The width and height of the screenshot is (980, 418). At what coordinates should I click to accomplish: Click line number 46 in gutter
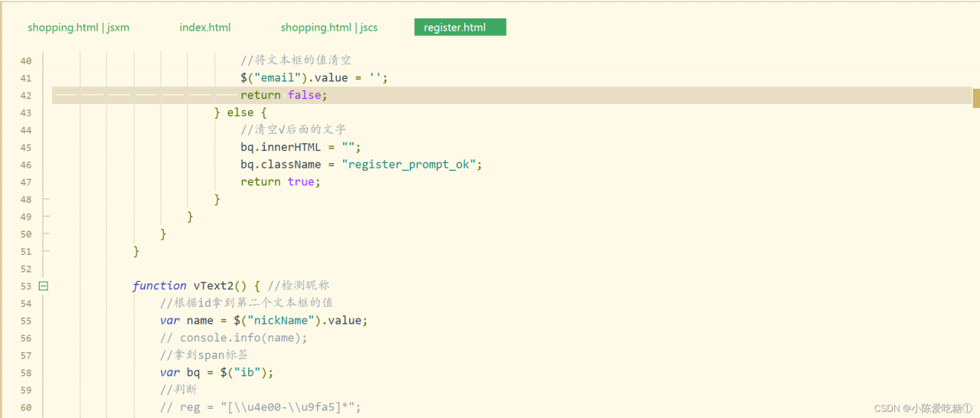[x=26, y=165]
